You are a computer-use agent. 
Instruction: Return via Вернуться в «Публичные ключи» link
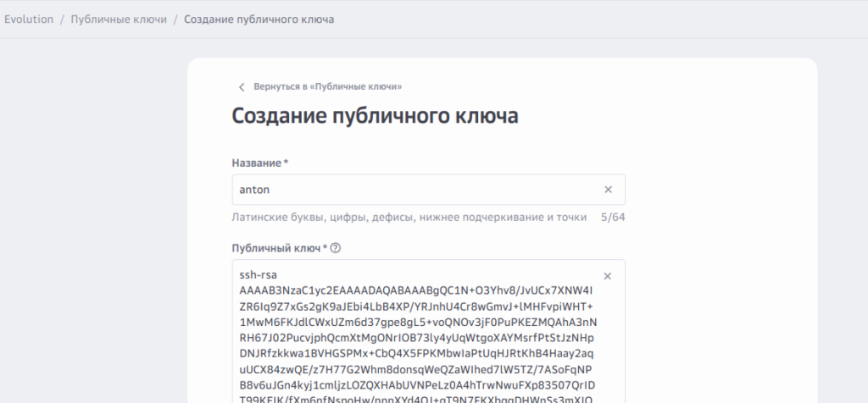coord(327,87)
